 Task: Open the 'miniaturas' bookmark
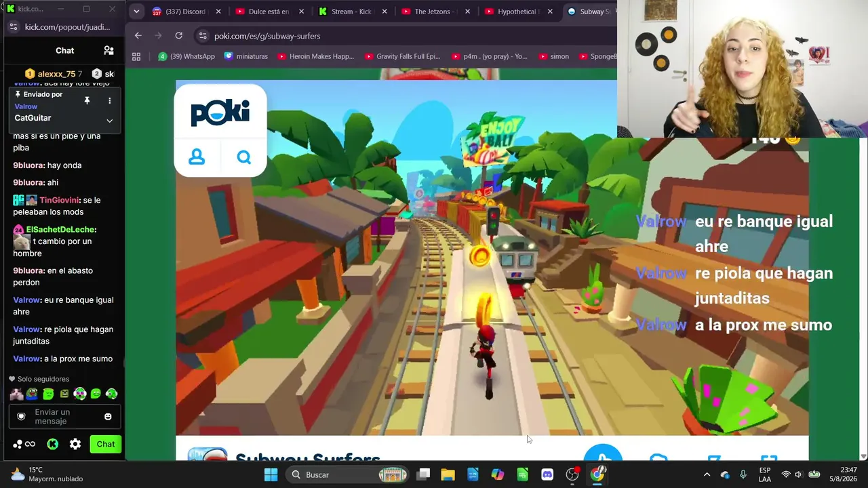246,56
